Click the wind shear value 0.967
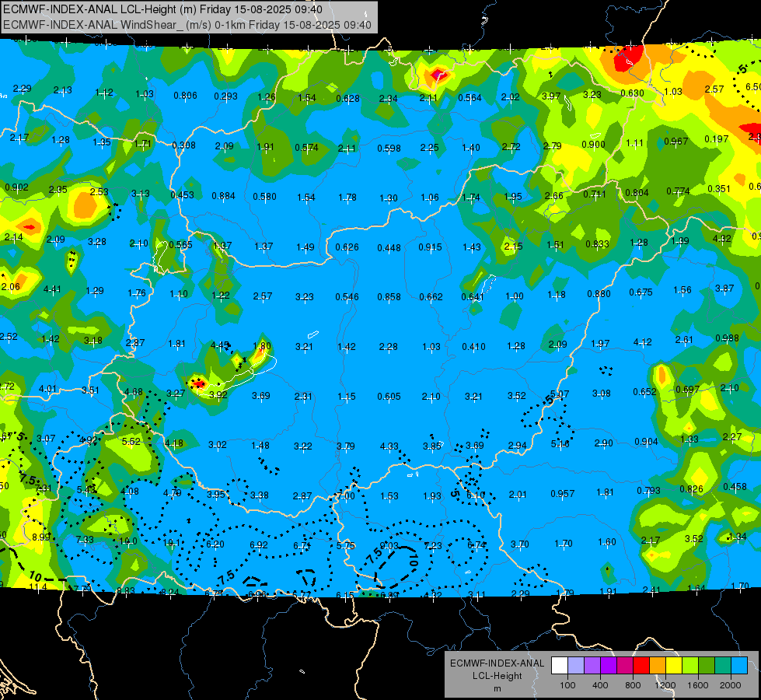The image size is (761, 700). click(676, 142)
